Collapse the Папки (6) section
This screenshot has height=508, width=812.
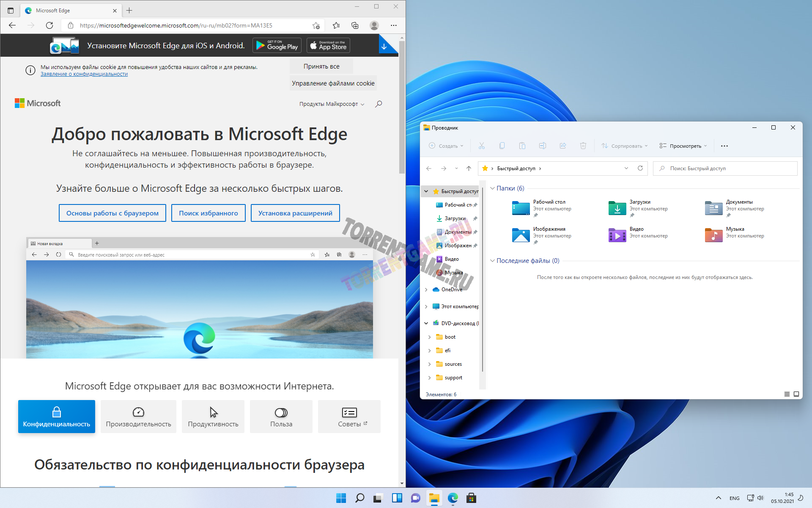point(492,188)
